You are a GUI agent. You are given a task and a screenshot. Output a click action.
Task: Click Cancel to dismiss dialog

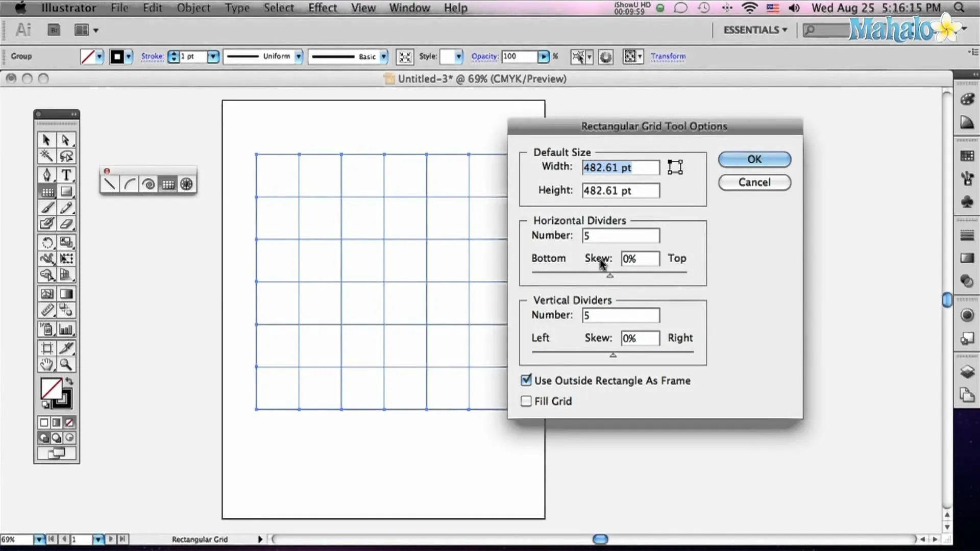[x=754, y=182]
